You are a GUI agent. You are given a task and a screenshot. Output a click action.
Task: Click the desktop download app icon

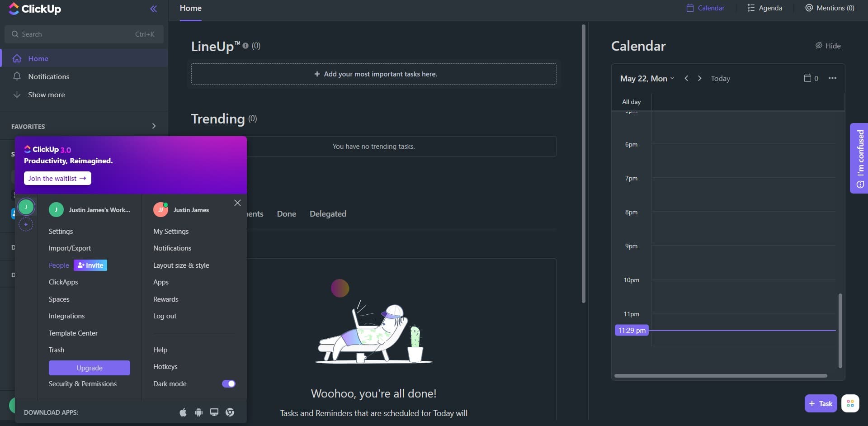(214, 412)
